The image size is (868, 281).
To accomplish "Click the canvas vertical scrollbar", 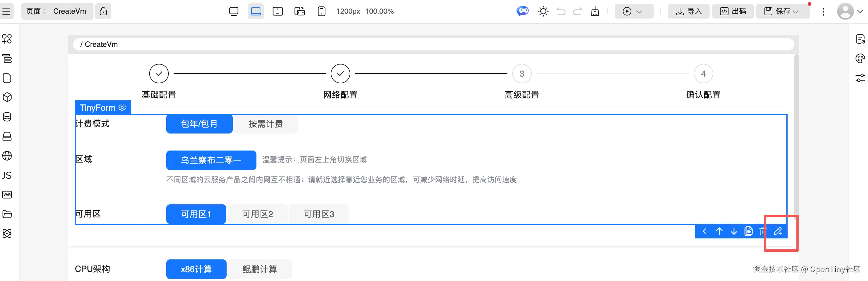I will [x=796, y=138].
